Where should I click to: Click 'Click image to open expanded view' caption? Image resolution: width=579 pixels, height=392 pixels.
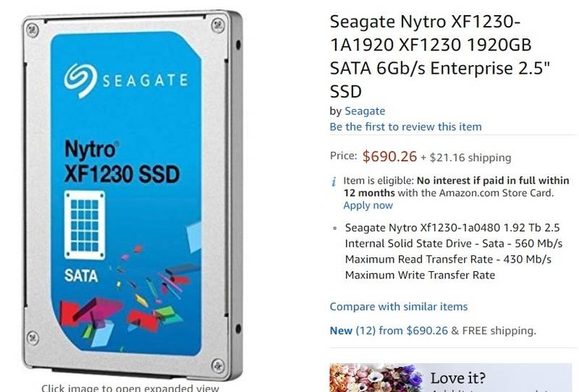tap(130, 388)
